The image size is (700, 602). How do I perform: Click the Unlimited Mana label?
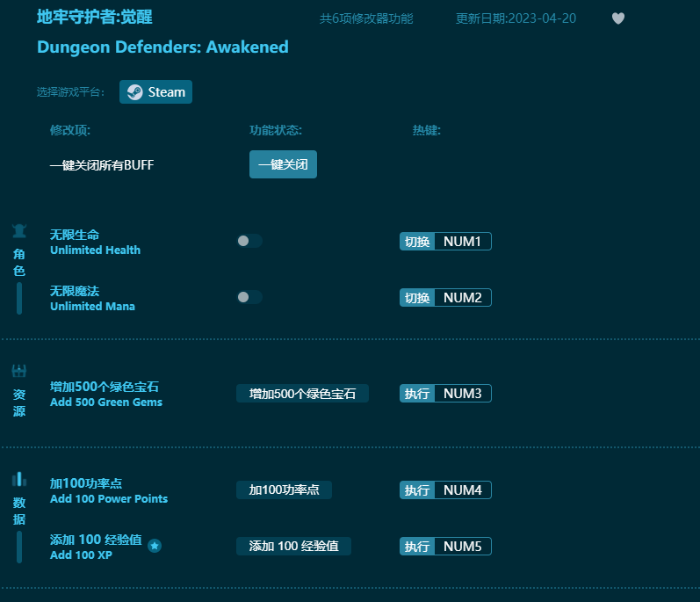(x=92, y=307)
